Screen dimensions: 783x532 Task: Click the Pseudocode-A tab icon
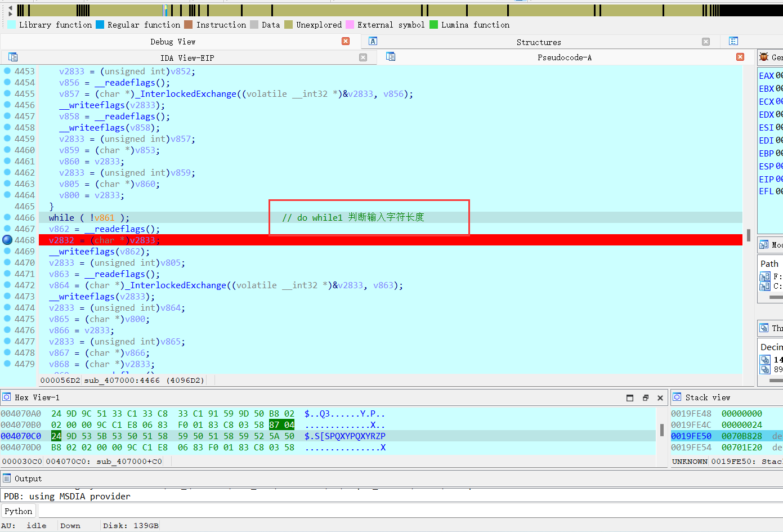pyautogui.click(x=391, y=56)
